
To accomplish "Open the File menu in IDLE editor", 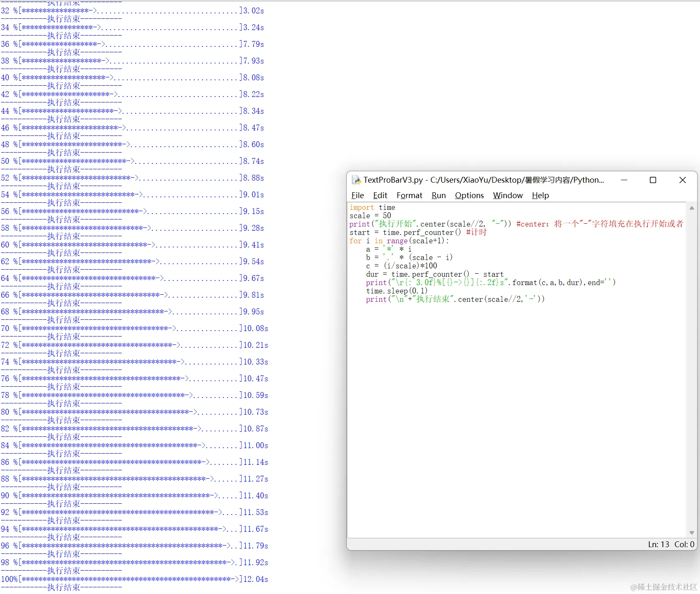I will [x=357, y=195].
